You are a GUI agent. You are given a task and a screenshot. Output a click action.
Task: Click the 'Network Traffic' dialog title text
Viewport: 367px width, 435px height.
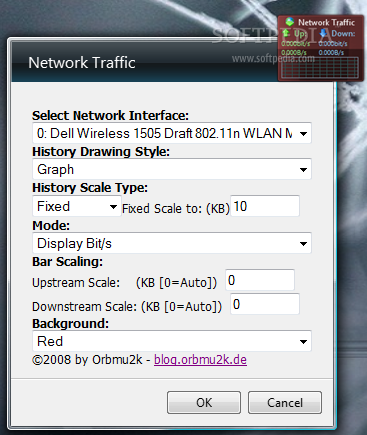tap(82, 63)
